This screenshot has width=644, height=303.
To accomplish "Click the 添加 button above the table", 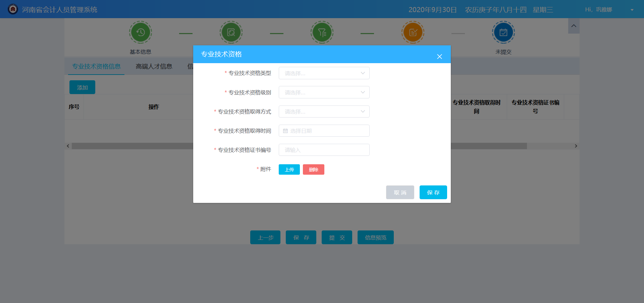I will pos(82,87).
